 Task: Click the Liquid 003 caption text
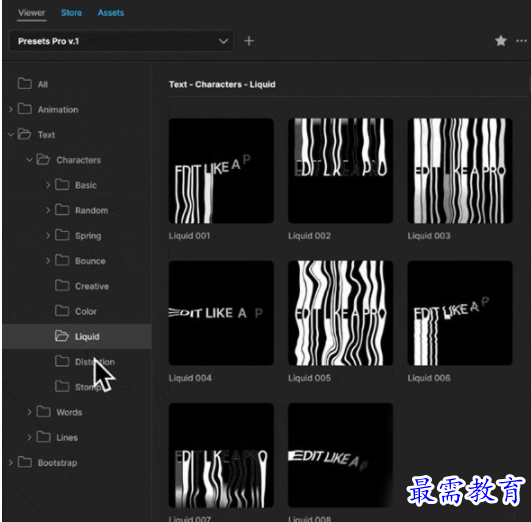429,236
